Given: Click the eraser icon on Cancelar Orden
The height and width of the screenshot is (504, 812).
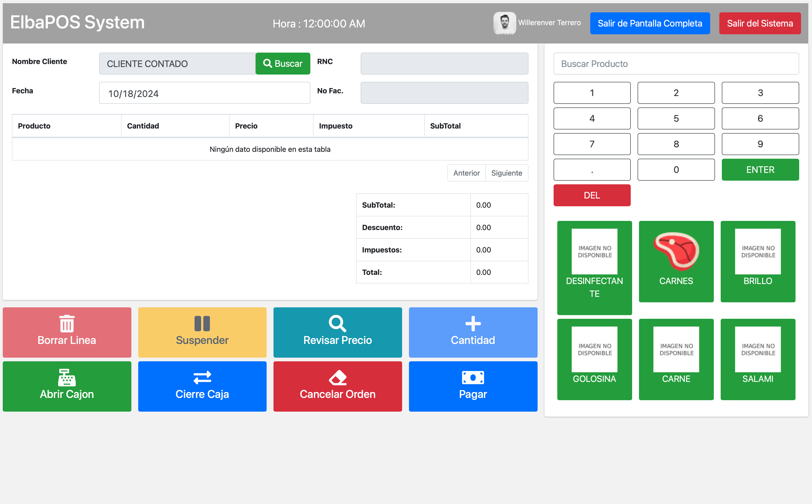Looking at the screenshot, I should point(337,377).
